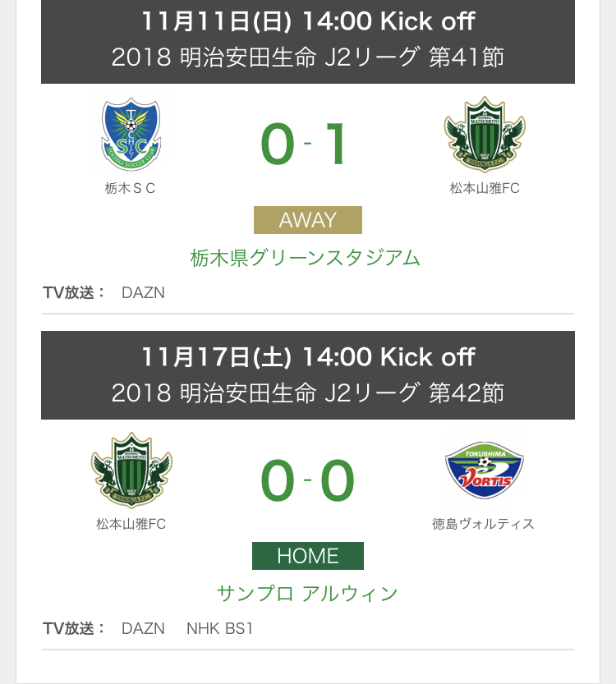Click the J2リーグ 第41節 subtitle

click(308, 57)
